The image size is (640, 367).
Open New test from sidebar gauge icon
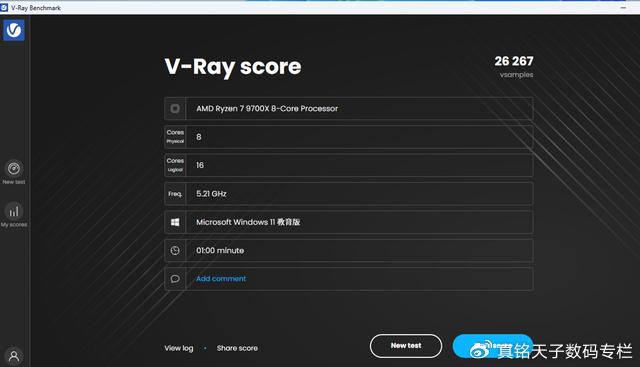pos(14,169)
